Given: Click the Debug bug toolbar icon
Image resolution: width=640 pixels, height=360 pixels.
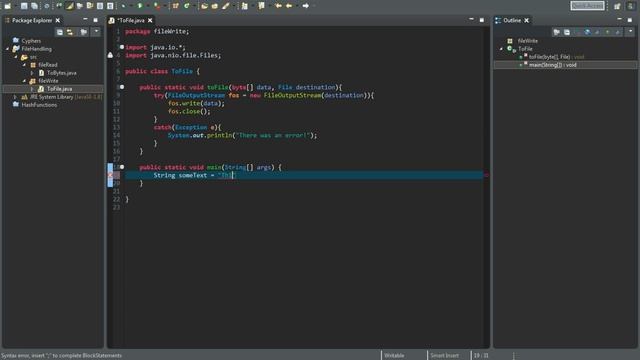Looking at the screenshot, I should coord(123,6).
